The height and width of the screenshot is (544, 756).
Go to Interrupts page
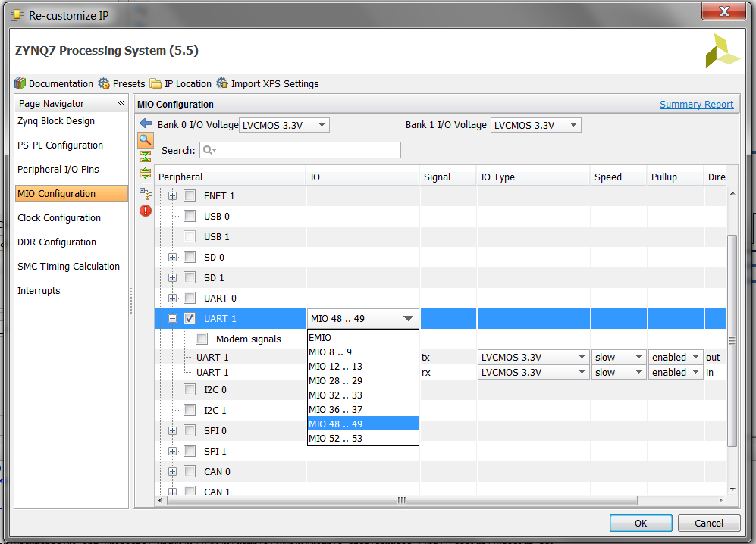click(39, 290)
